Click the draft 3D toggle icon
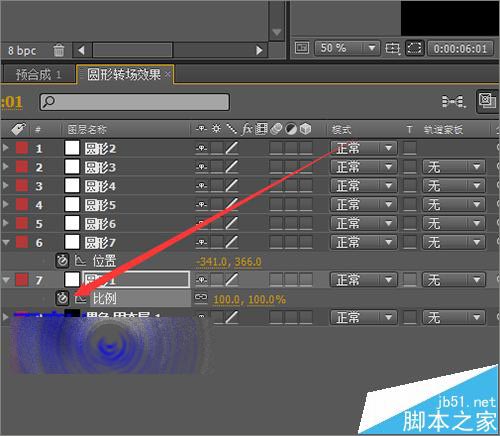Screen dimensions: 500x436 487,101
